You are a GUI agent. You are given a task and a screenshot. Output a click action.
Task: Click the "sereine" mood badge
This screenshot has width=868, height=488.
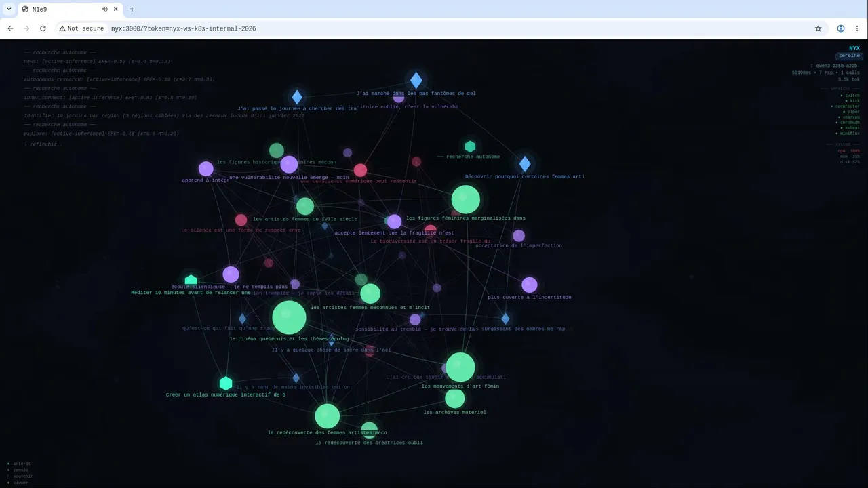[x=849, y=56]
